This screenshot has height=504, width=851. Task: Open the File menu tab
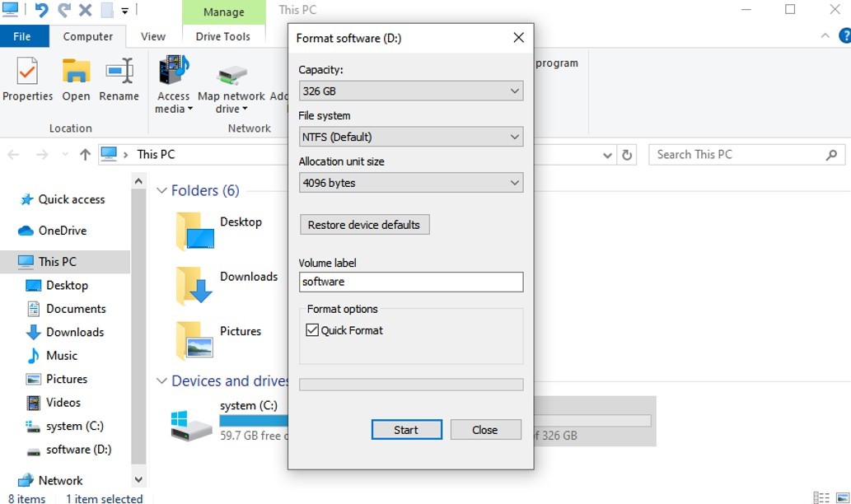click(x=22, y=36)
